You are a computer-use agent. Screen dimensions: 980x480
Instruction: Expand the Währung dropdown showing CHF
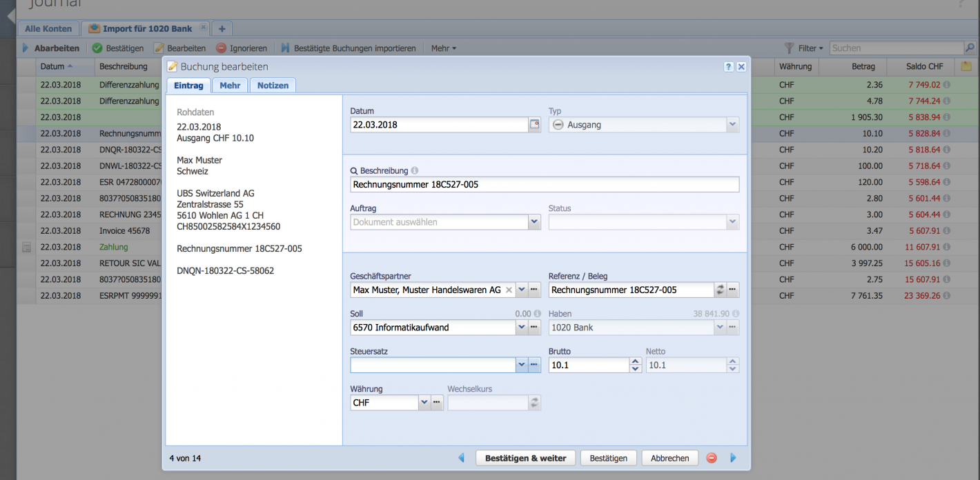pyautogui.click(x=424, y=402)
